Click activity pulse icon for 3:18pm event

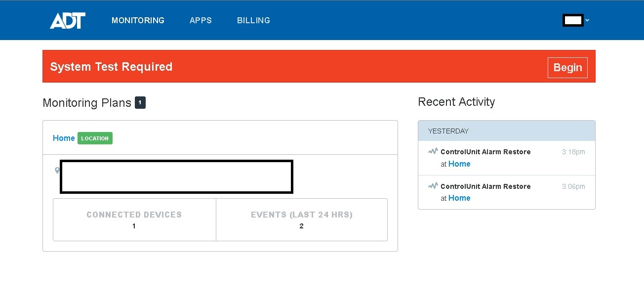pos(433,151)
